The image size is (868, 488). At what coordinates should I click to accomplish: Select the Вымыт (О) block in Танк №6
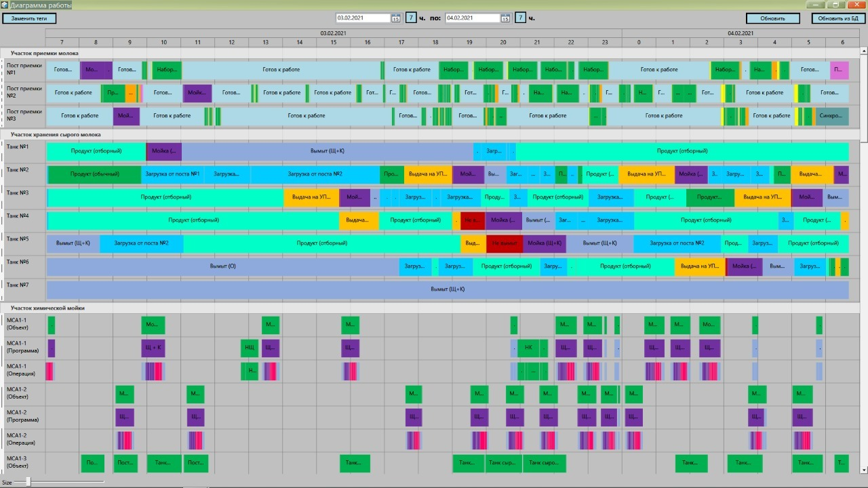222,266
